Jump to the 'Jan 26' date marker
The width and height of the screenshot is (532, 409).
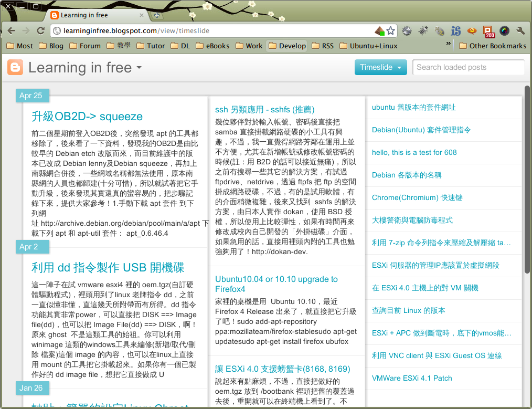click(x=32, y=388)
